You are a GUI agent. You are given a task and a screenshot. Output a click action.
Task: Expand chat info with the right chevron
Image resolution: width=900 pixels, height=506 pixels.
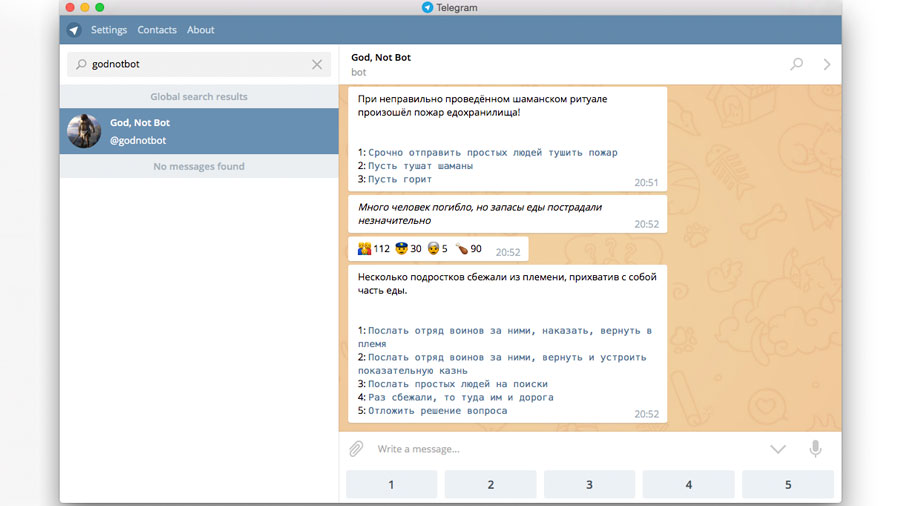pyautogui.click(x=827, y=64)
